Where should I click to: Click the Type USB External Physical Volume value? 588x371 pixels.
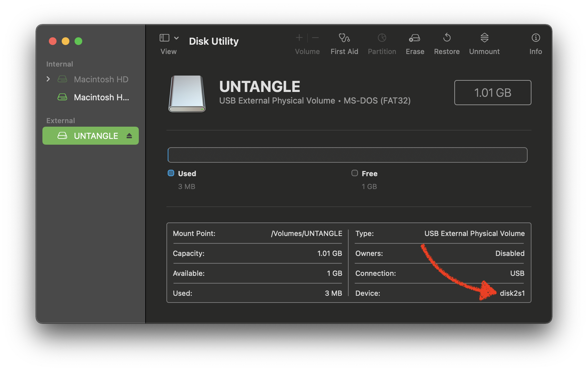[474, 233]
